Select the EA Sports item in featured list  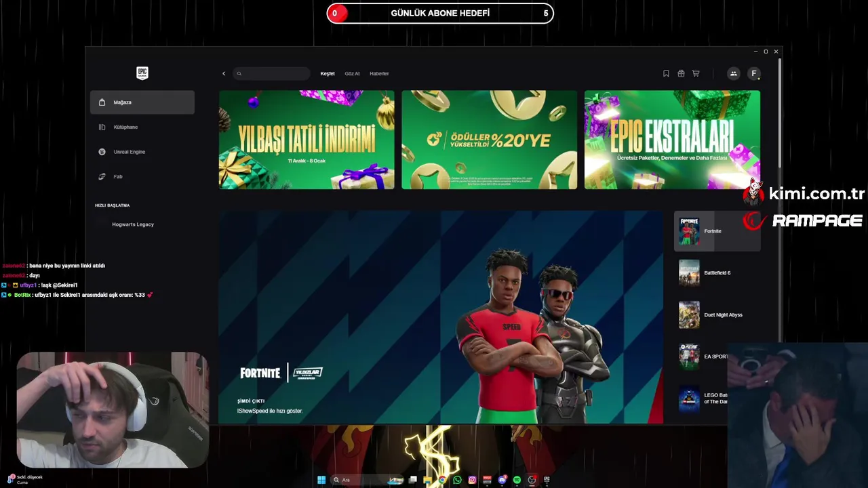click(x=701, y=357)
